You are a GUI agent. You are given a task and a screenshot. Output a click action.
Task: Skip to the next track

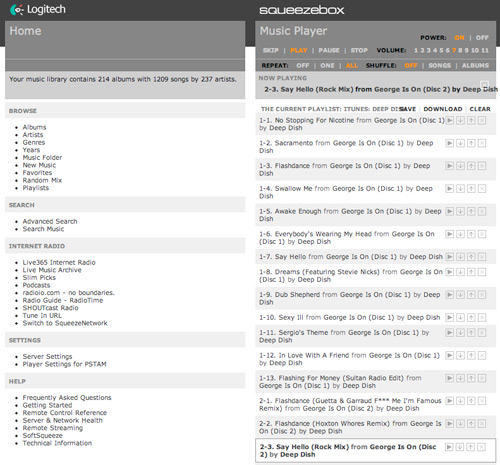coord(271,50)
